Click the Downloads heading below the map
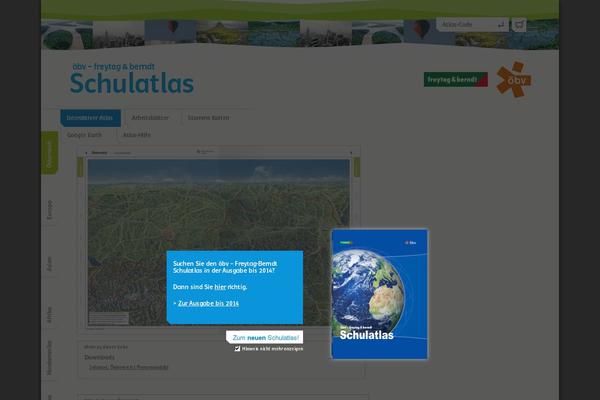 click(99, 357)
